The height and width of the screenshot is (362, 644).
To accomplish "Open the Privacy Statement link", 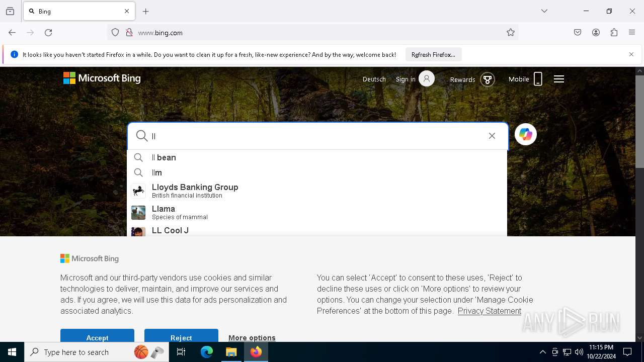I will point(490,311).
